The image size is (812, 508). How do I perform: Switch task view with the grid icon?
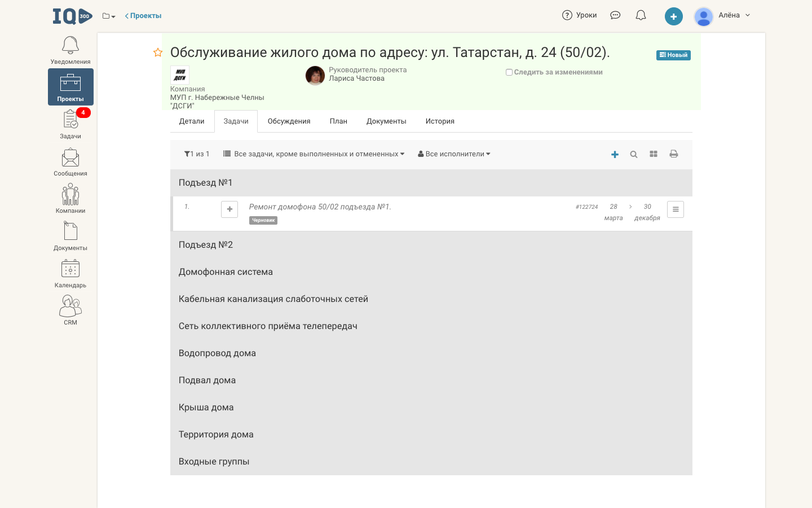[653, 154]
